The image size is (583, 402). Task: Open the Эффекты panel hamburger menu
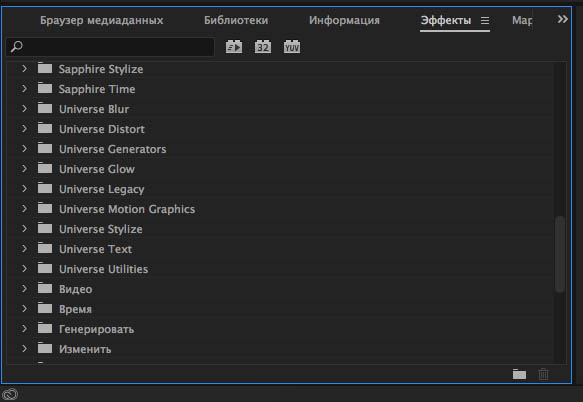[x=485, y=20]
